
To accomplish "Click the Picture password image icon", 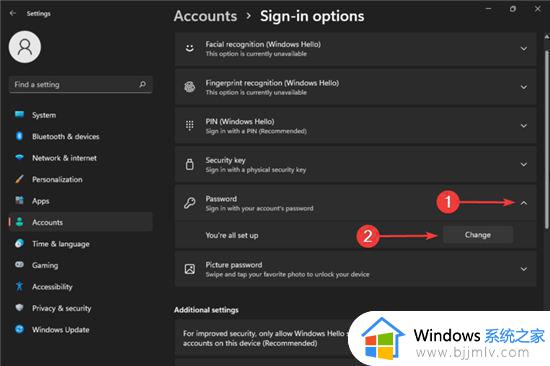I will [x=190, y=269].
